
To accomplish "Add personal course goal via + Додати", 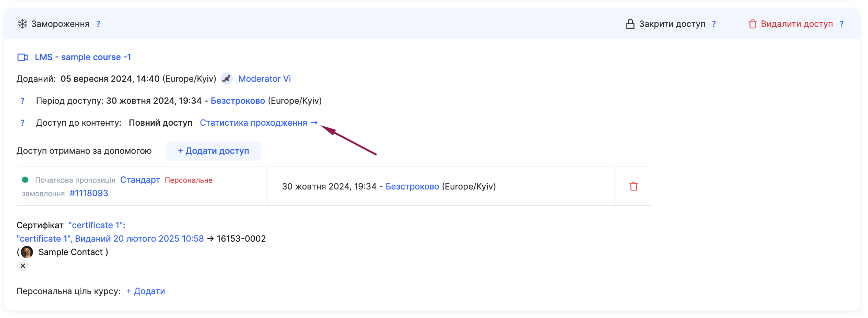I will 145,291.
